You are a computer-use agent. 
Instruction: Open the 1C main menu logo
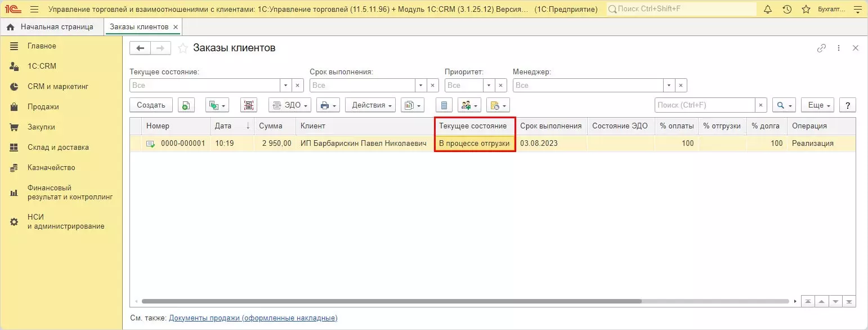(x=14, y=9)
